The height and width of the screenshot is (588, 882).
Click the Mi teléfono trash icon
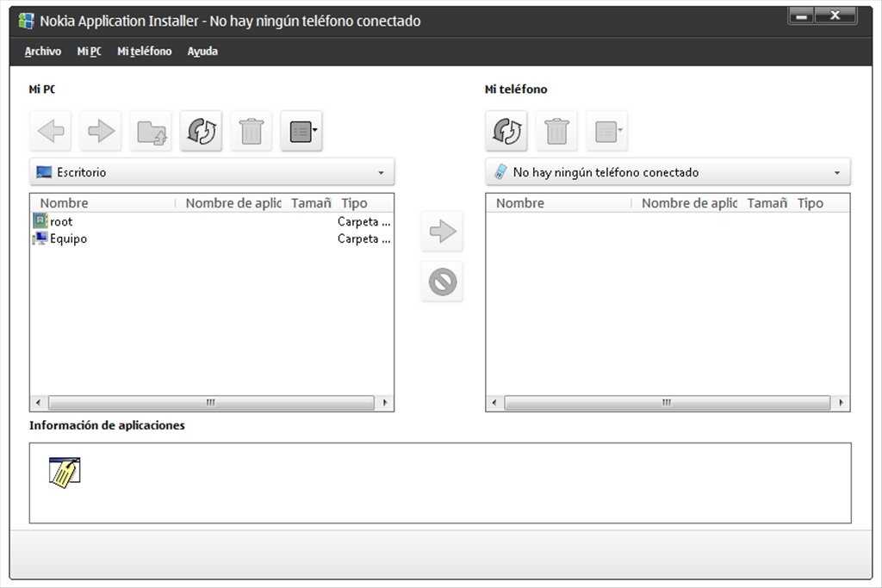(x=556, y=131)
